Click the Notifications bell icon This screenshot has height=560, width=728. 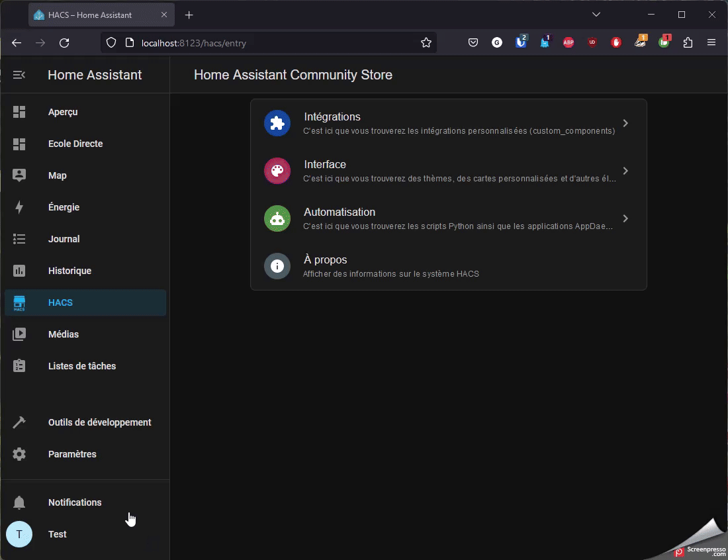click(19, 502)
